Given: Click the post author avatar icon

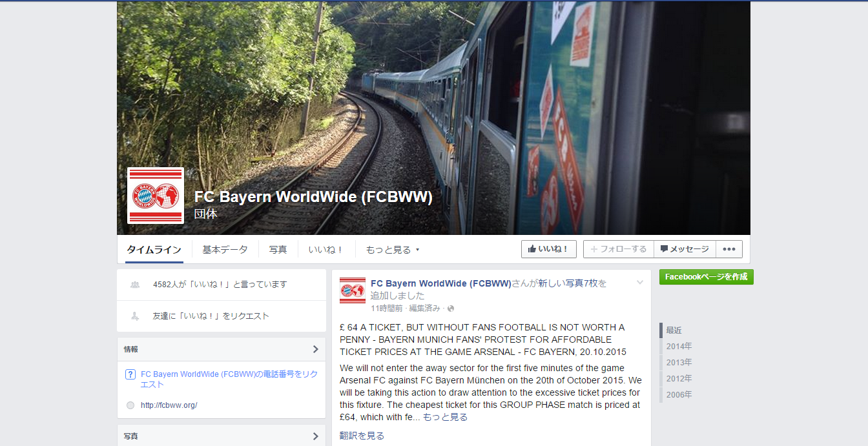Looking at the screenshot, I should (353, 290).
